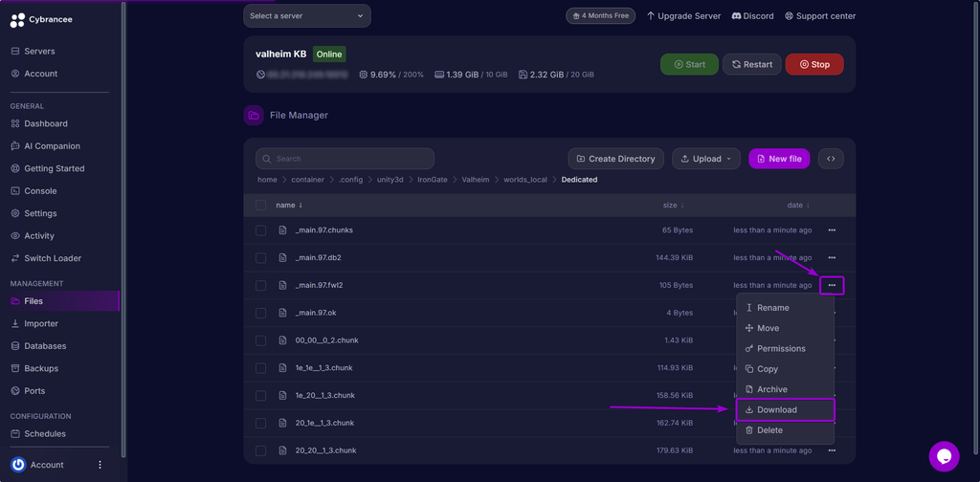980x482 pixels.
Task: Sort files by date column
Action: 798,205
